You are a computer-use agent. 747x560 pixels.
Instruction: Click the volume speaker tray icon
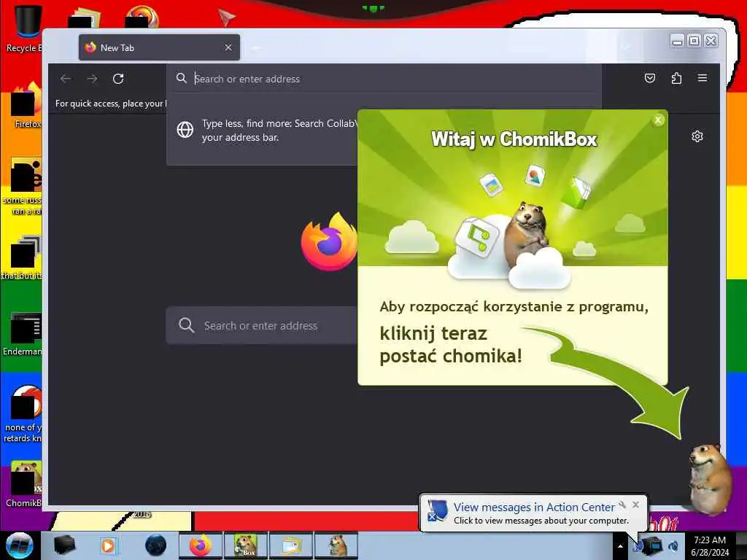(x=674, y=546)
